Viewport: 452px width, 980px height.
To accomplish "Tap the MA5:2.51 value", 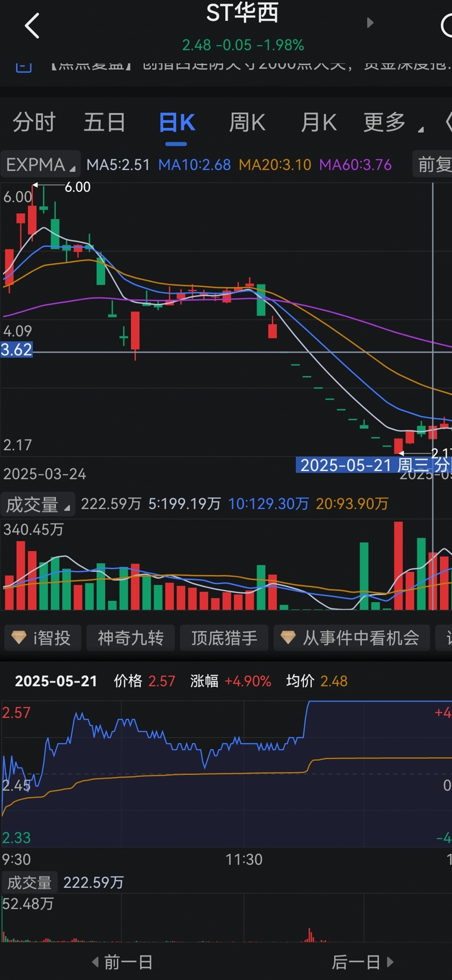I will [118, 165].
